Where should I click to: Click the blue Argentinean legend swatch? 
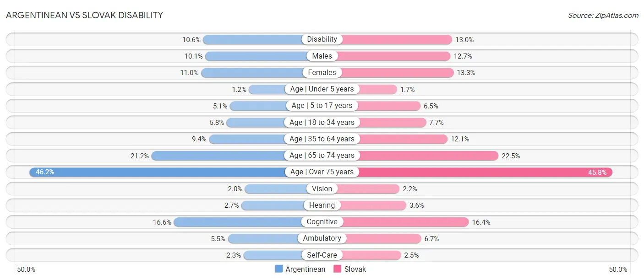click(x=279, y=269)
